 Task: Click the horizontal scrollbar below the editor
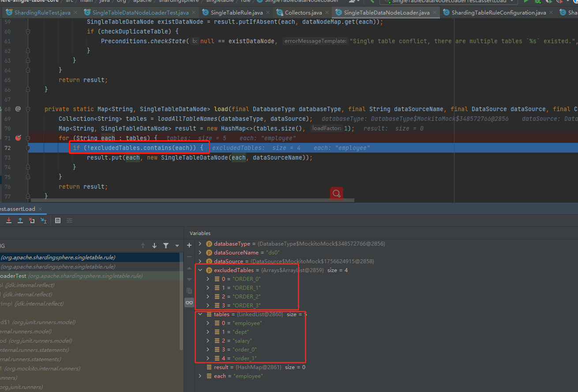pyautogui.click(x=190, y=200)
